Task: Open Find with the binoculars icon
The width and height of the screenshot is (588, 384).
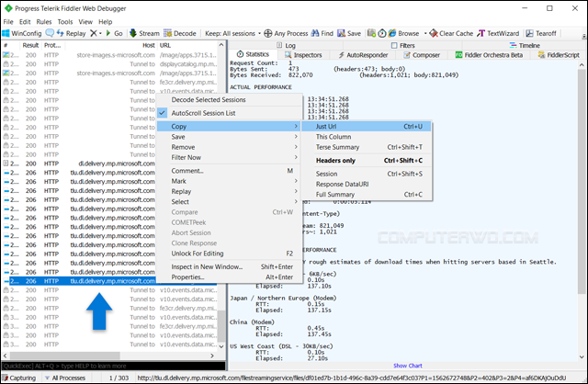Action: pyautogui.click(x=322, y=33)
